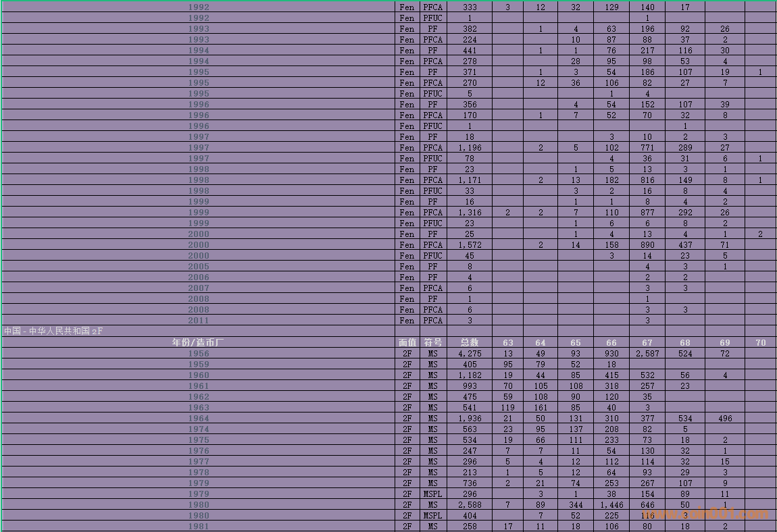Click the 1,572 total for 2000 PFCA
777x532 pixels.
tap(470, 245)
